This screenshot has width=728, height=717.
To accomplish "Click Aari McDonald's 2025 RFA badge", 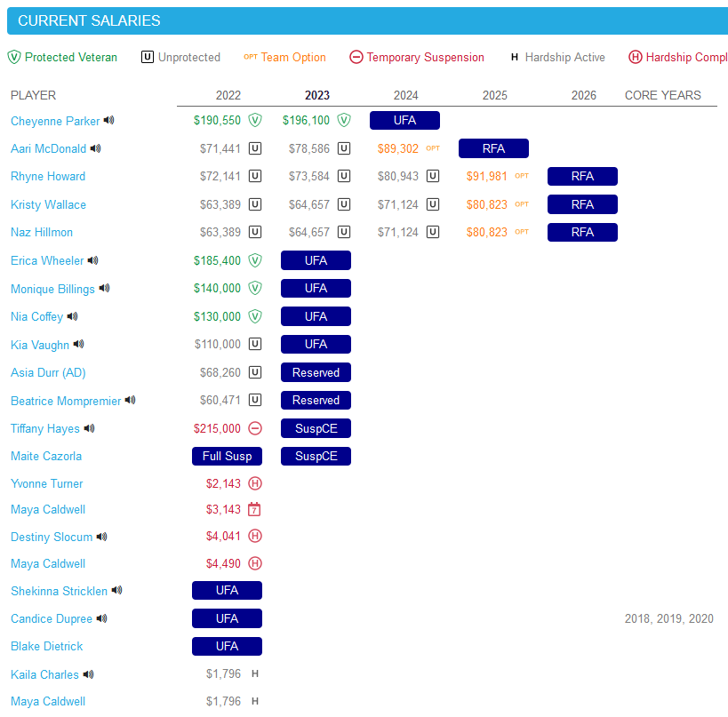I will pos(493,148).
